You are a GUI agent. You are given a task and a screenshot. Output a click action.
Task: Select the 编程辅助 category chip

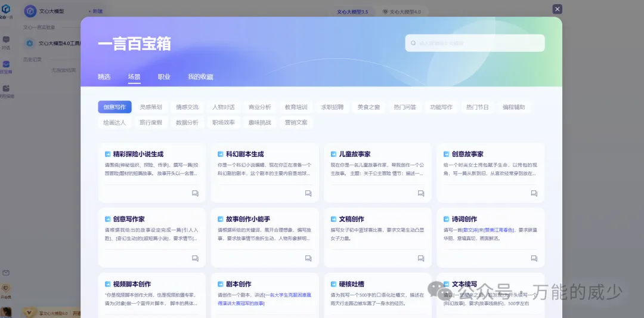point(514,107)
